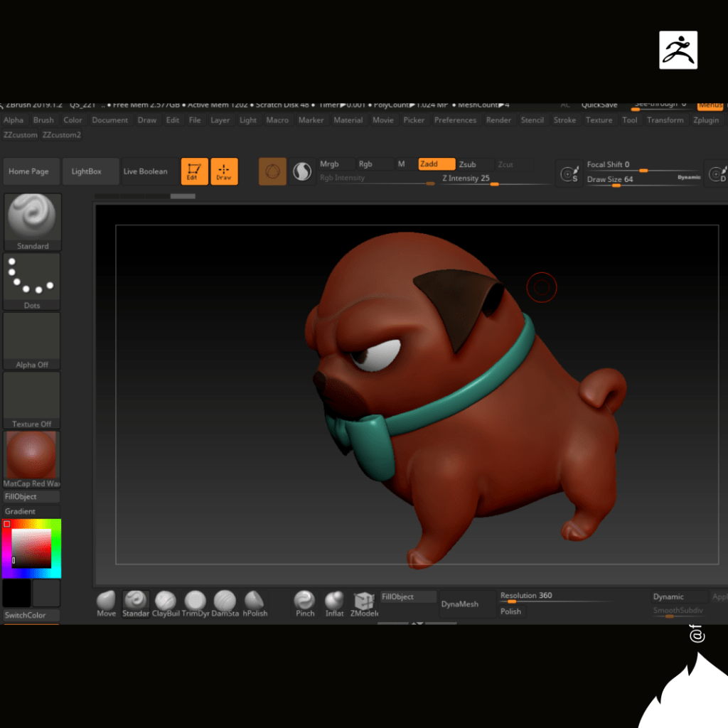Open the MatCap Red Wax material picker
The height and width of the screenshot is (728, 728).
[33, 459]
